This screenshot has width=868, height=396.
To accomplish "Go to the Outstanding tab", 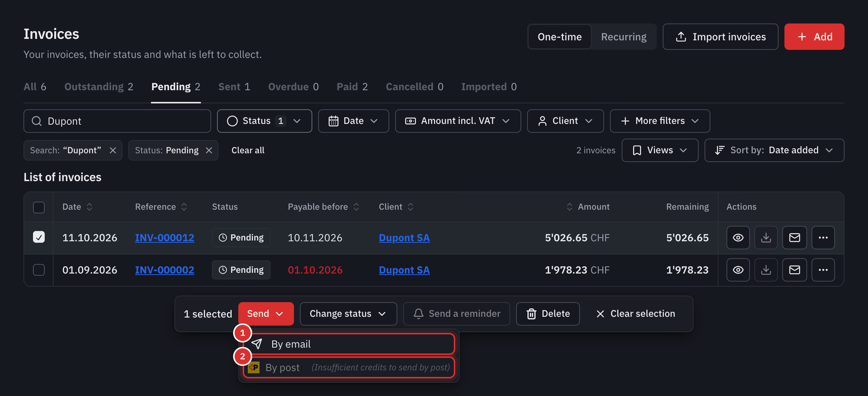I will (99, 87).
